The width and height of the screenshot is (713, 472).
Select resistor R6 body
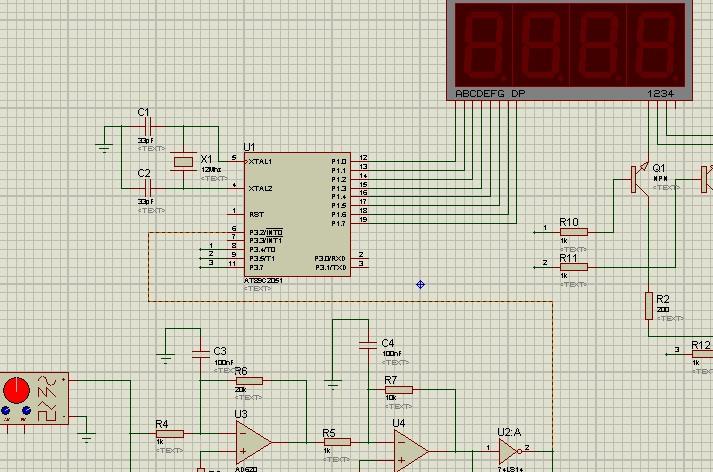click(249, 381)
